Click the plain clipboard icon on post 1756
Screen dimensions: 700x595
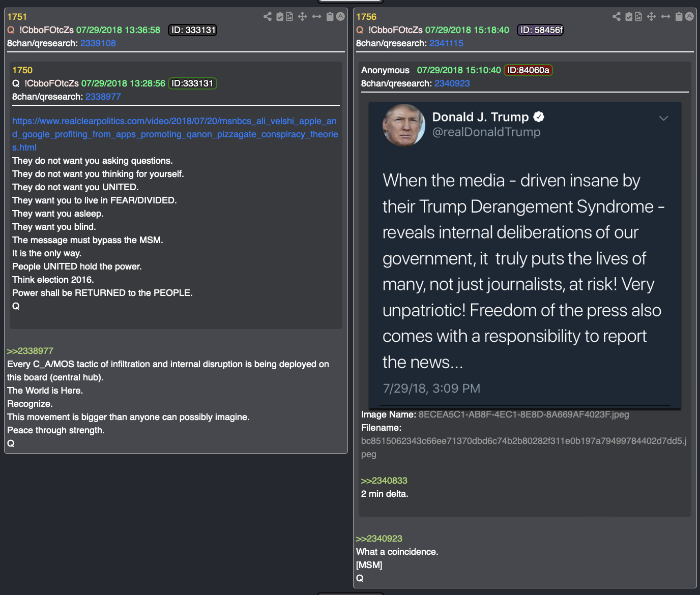(x=679, y=17)
